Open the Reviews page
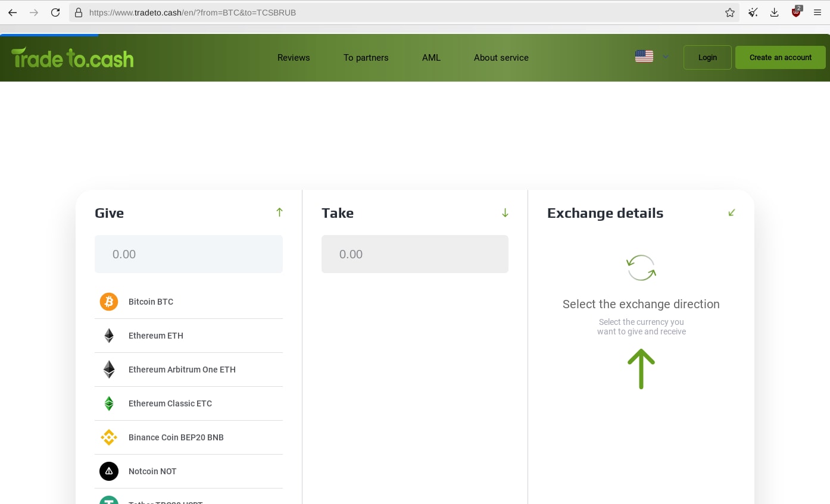 tap(294, 57)
